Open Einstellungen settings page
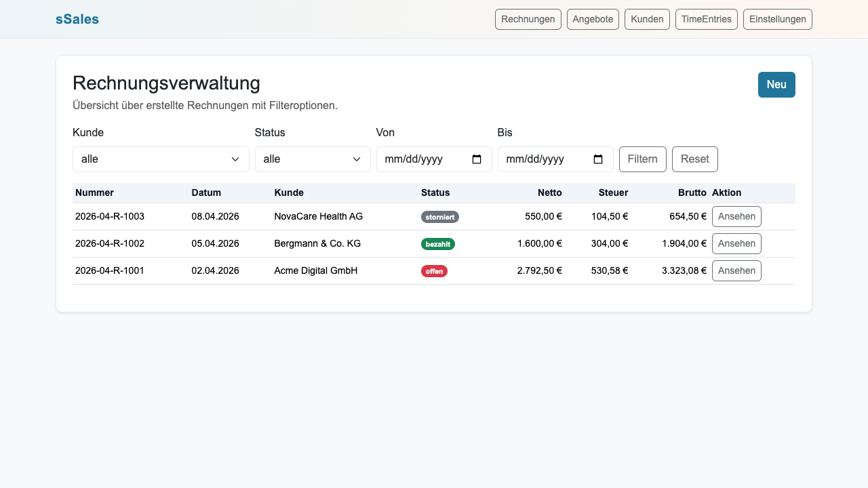Viewport: 868px width, 488px height. click(x=778, y=19)
